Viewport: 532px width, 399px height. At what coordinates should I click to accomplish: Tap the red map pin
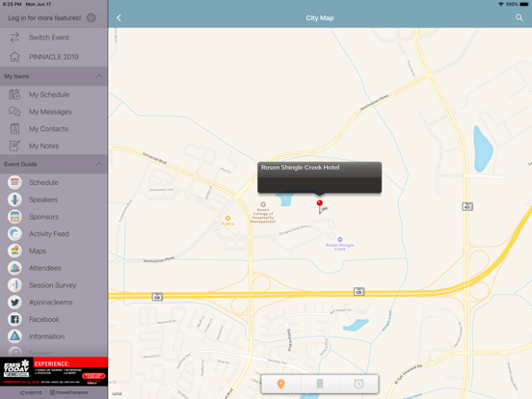[320, 206]
